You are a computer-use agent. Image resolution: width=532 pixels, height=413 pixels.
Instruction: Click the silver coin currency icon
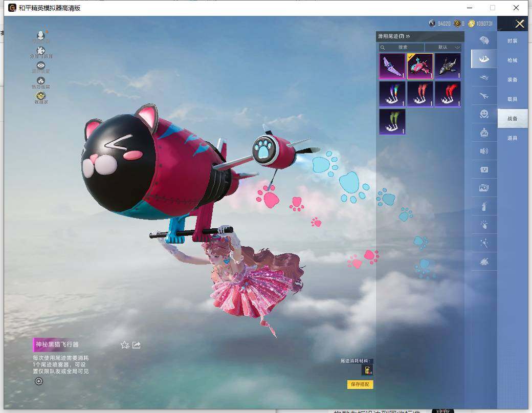[x=432, y=24]
